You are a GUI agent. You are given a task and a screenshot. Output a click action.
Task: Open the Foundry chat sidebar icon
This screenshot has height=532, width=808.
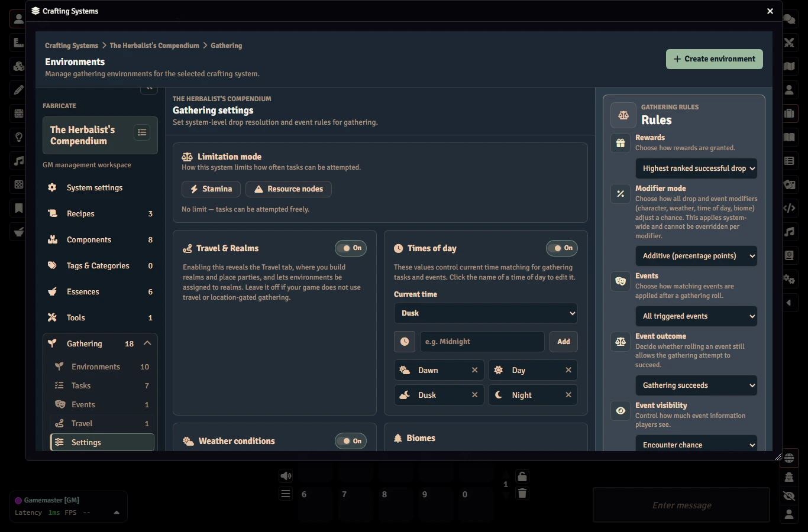point(789,19)
